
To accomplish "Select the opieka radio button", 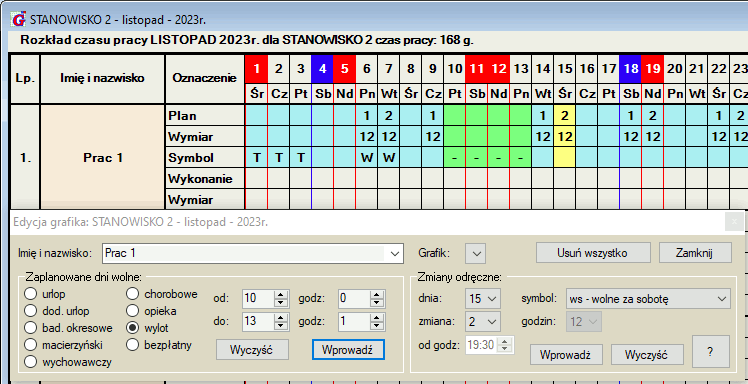I will pos(133,311).
